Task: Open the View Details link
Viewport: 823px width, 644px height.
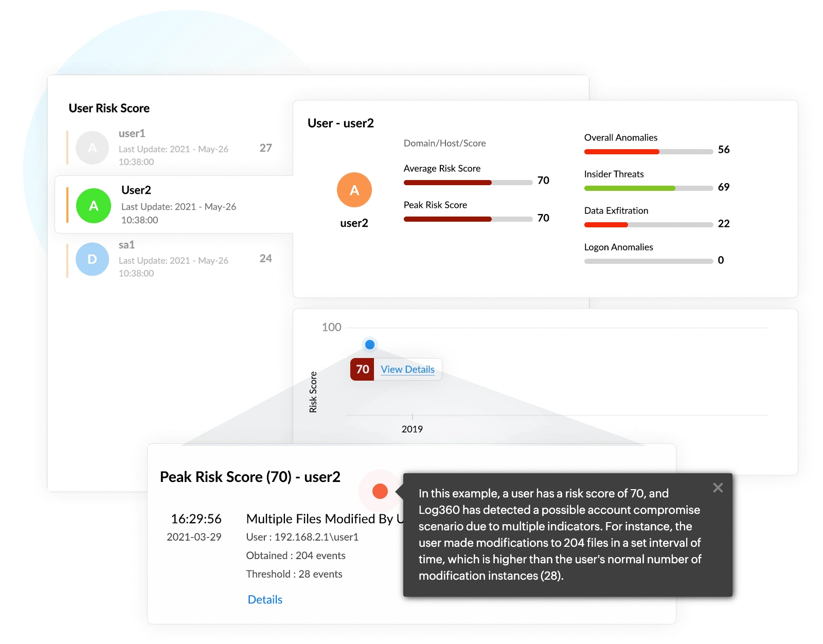Action: click(x=408, y=369)
